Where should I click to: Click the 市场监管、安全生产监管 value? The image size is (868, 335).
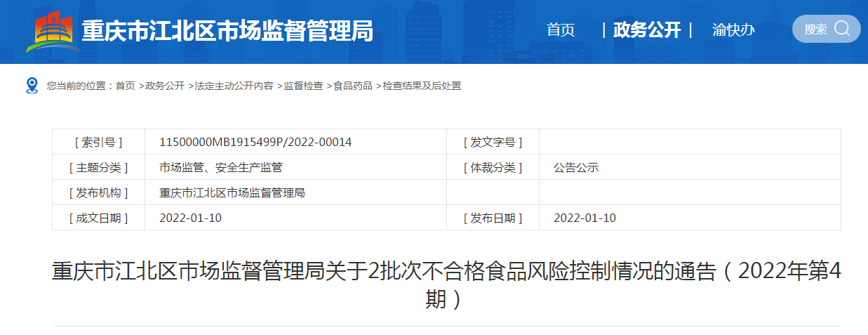221,167
